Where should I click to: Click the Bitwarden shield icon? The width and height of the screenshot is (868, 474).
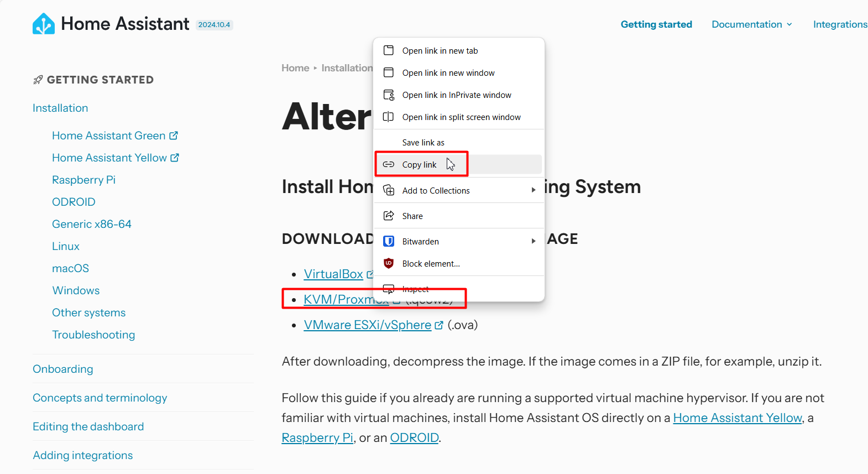tap(389, 241)
